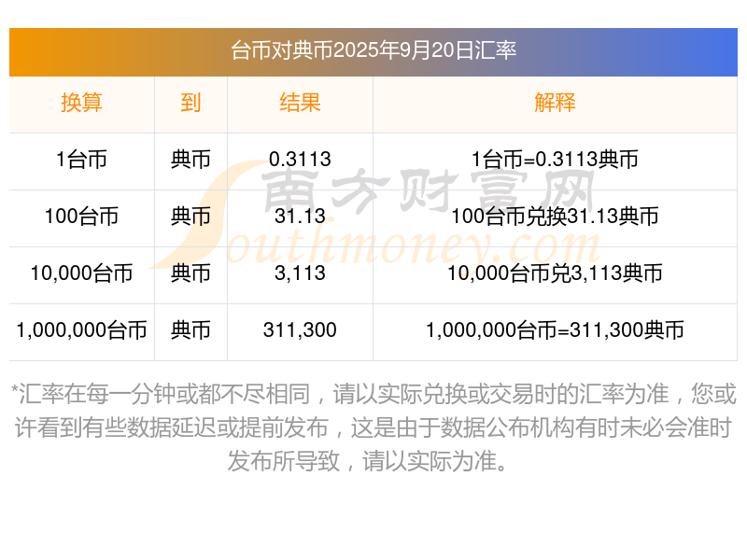Viewport: 747px width, 560px height.
Task: Click the disclaimer line '发布所导致，请以实际为准。'
Action: [x=370, y=461]
